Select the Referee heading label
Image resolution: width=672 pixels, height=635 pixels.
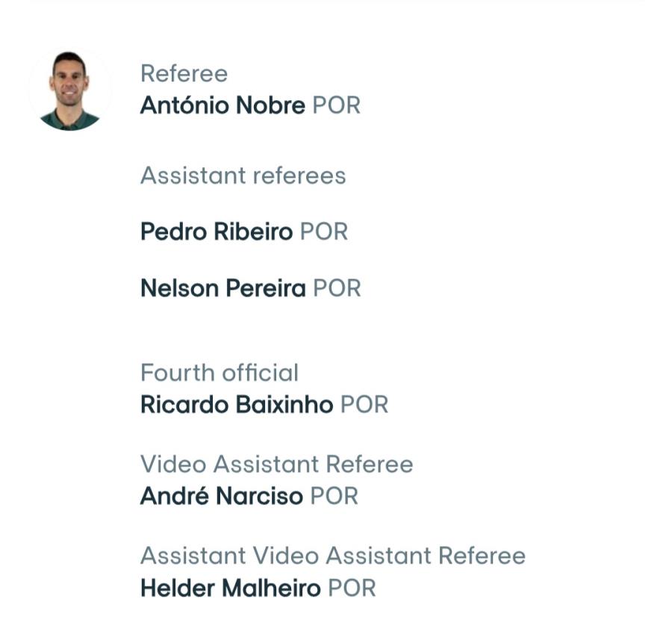184,73
